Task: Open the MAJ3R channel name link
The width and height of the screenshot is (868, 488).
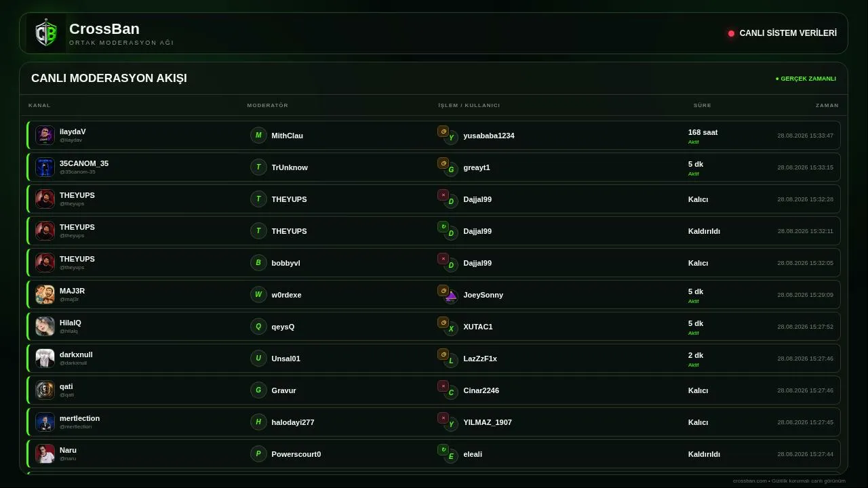Action: click(72, 291)
